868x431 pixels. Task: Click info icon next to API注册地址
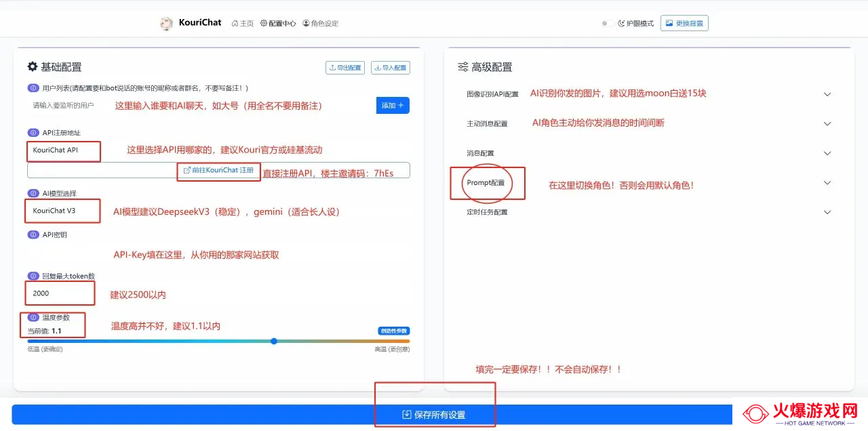pos(33,133)
